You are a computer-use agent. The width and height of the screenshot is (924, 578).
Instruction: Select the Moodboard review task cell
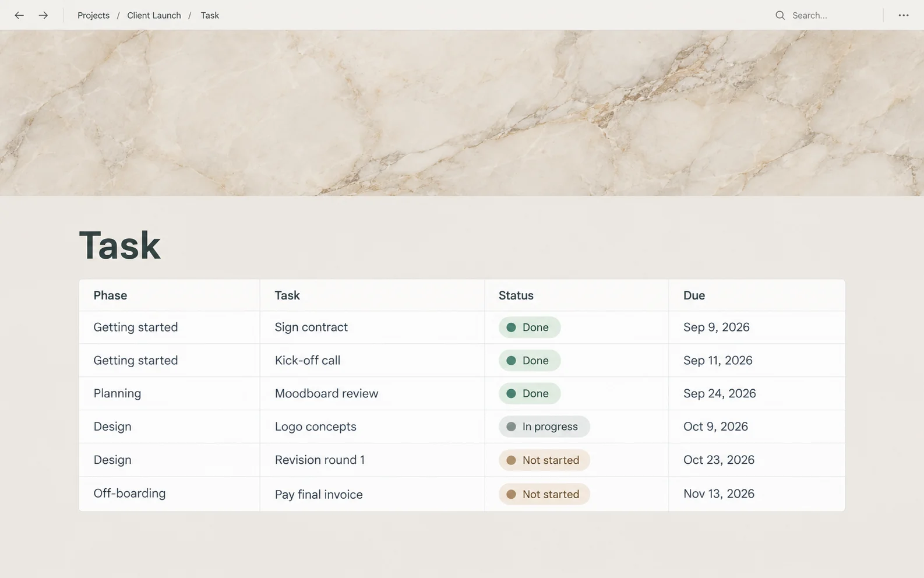(372, 393)
